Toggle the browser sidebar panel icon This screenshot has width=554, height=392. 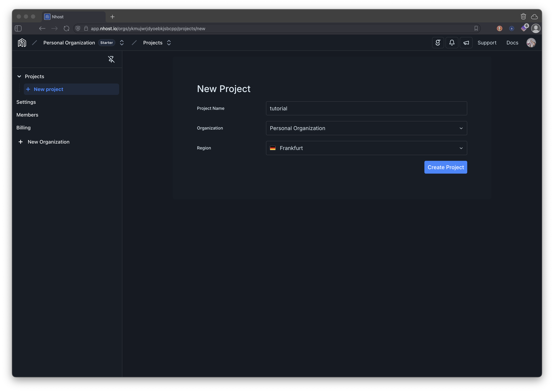click(x=18, y=28)
